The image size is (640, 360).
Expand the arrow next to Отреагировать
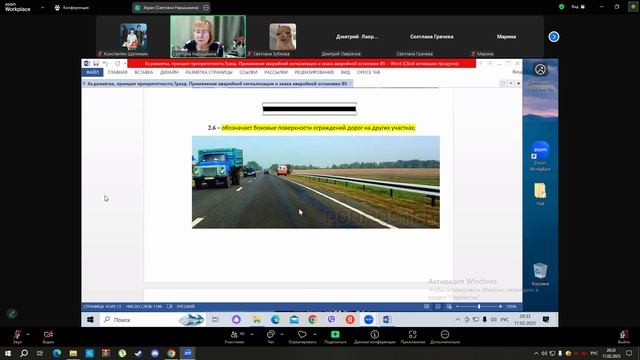(315, 334)
